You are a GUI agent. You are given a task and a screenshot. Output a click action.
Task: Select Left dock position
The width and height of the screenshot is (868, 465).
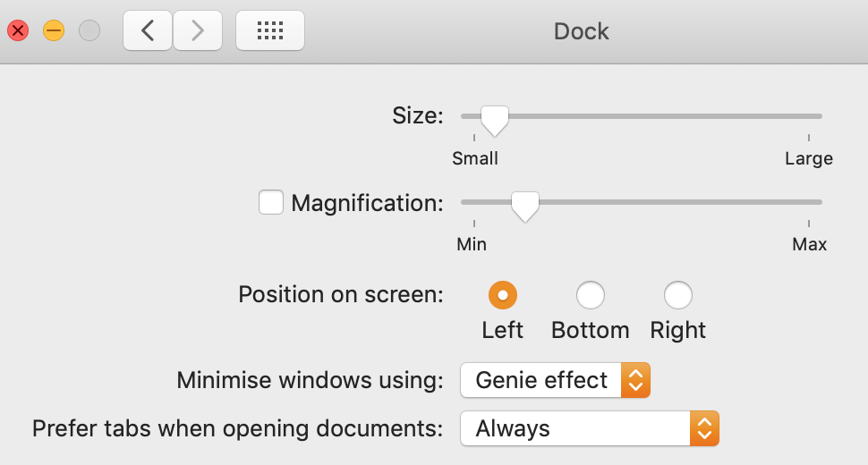click(x=502, y=294)
